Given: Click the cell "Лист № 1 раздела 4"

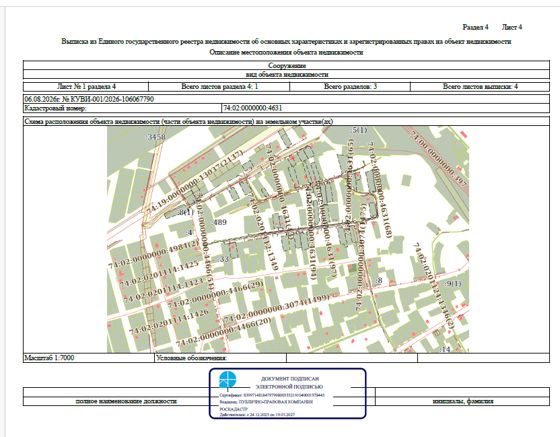Looking at the screenshot, I should tap(86, 86).
